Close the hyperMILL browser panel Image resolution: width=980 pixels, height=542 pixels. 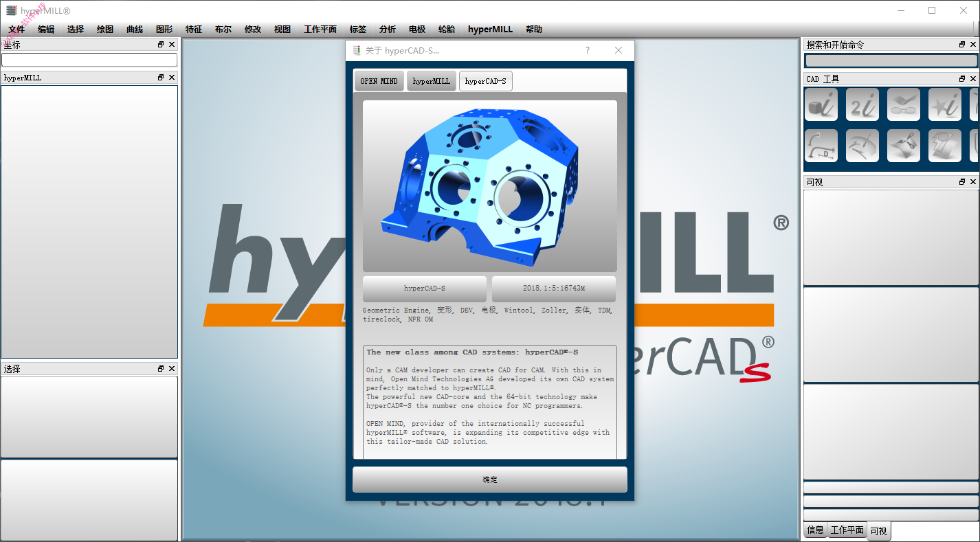click(x=172, y=78)
